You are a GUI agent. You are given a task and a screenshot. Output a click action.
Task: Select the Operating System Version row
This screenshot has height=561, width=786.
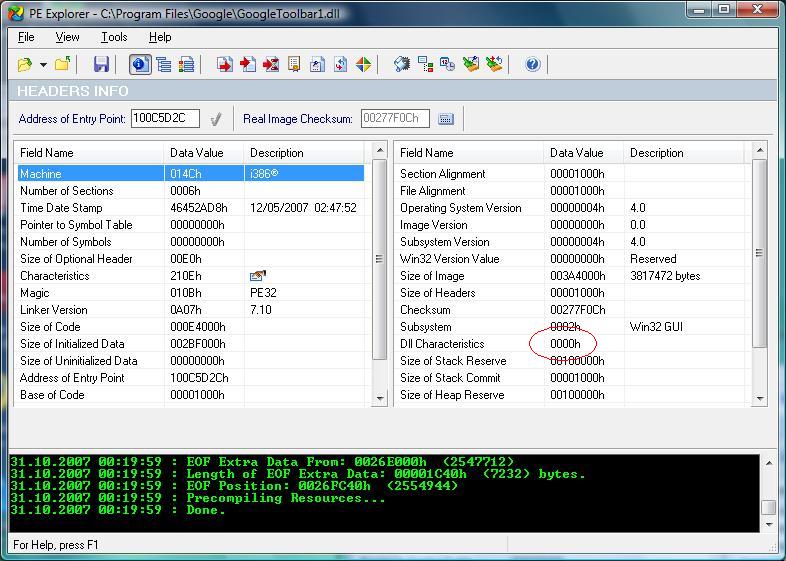(571, 208)
